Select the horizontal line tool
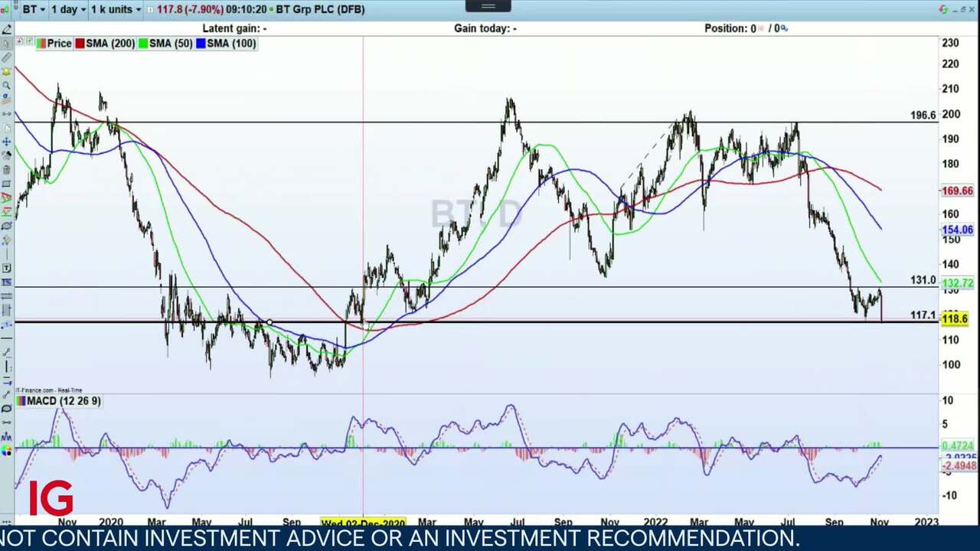Viewport: 980px width, 551px height. 6,338
